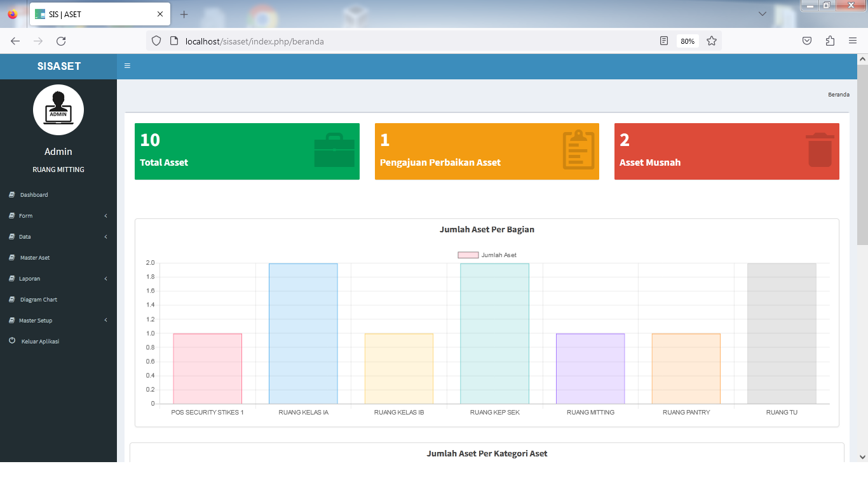
Task: Open Firefox reader view icon
Action: click(664, 41)
